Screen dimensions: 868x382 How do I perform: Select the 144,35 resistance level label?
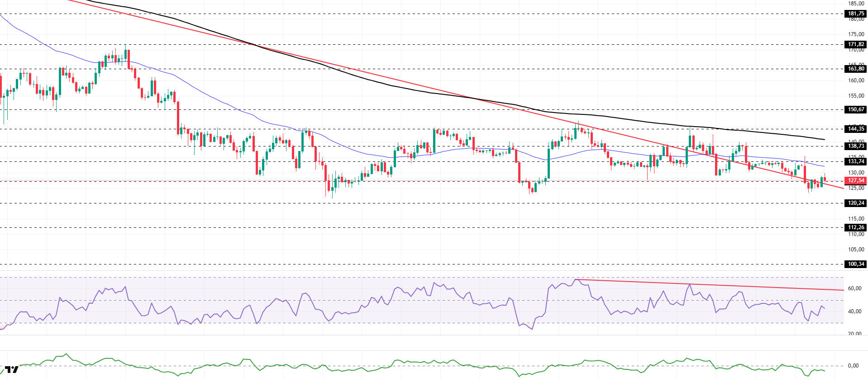coord(855,129)
